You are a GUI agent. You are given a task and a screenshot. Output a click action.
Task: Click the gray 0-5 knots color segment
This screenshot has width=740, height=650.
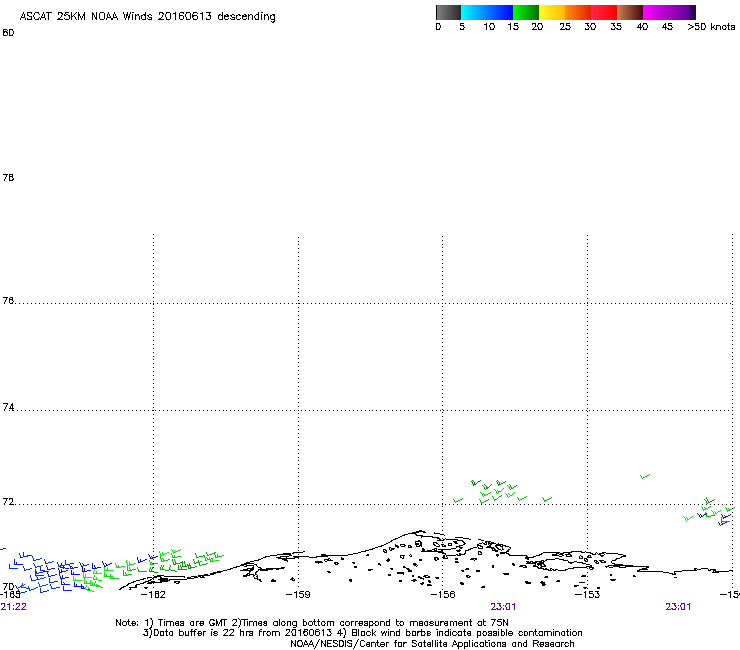[448, 12]
